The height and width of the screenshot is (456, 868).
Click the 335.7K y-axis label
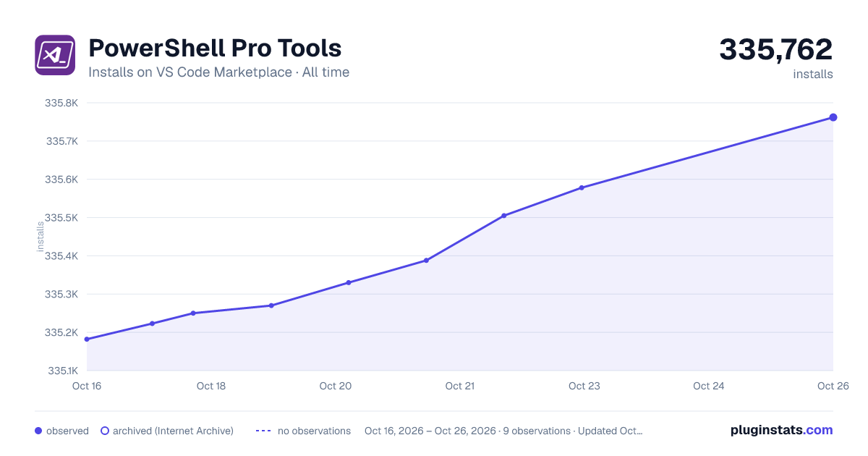(x=61, y=141)
